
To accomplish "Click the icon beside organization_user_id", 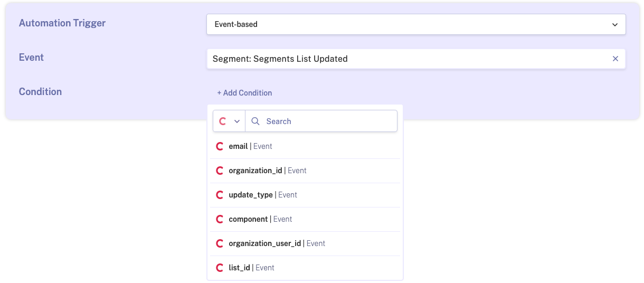I will (x=220, y=243).
